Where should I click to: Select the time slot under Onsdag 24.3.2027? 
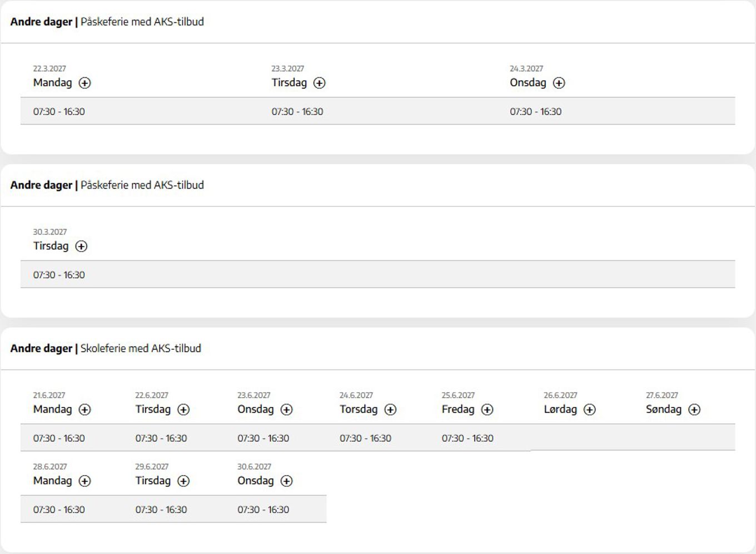[x=536, y=111]
